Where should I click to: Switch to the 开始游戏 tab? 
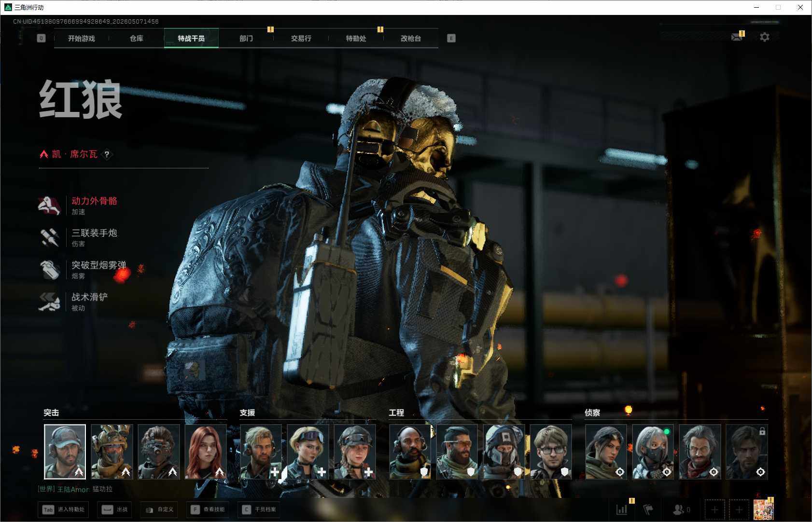click(82, 38)
